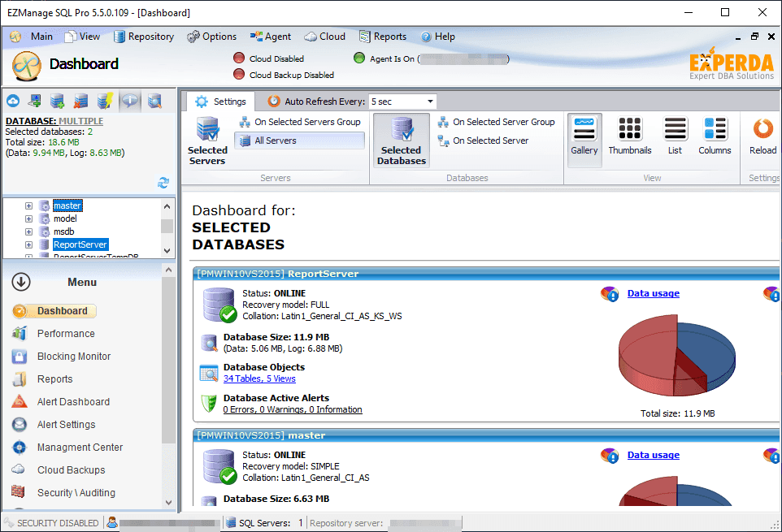Click the add computer icon with green plus
The height and width of the screenshot is (532, 782).
tap(35, 101)
